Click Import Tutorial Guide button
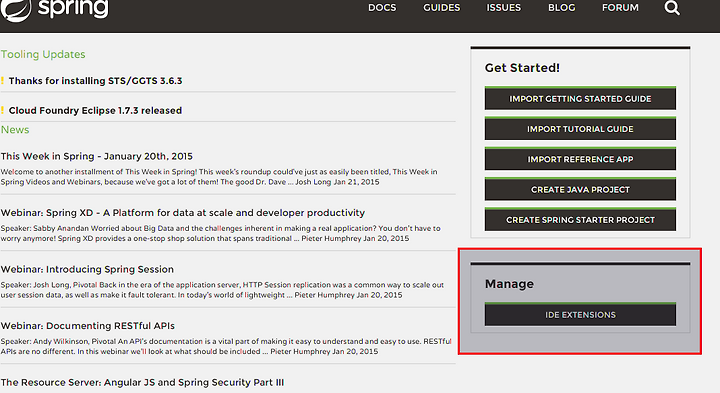This screenshot has width=720, height=393. (x=580, y=129)
